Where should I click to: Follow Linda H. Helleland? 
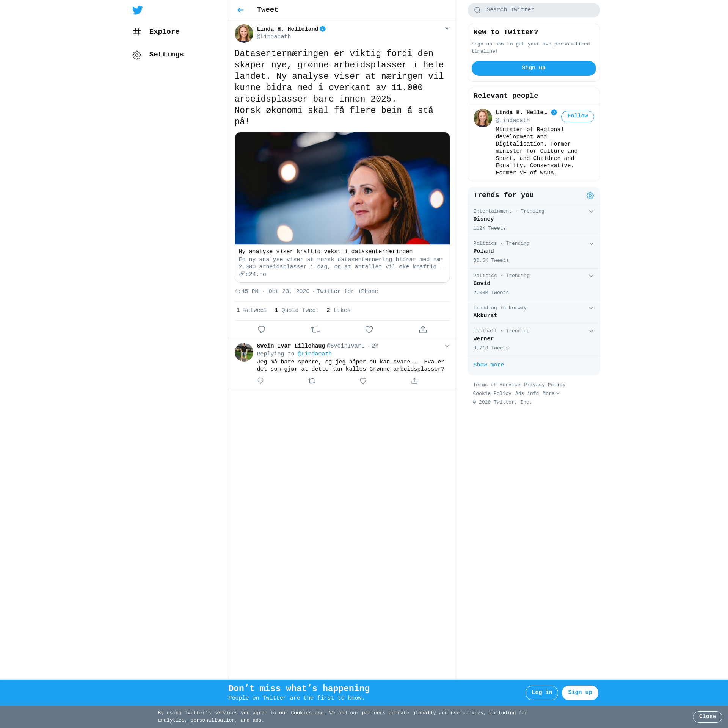click(577, 116)
